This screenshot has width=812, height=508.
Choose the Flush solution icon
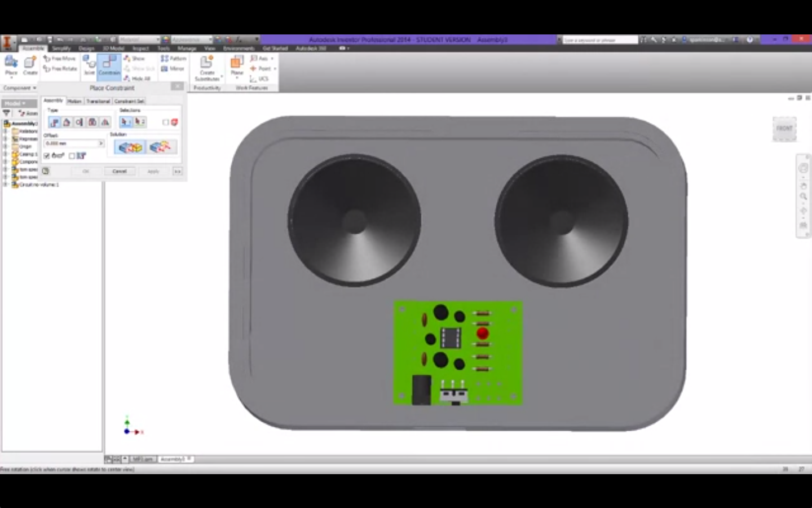(x=162, y=147)
